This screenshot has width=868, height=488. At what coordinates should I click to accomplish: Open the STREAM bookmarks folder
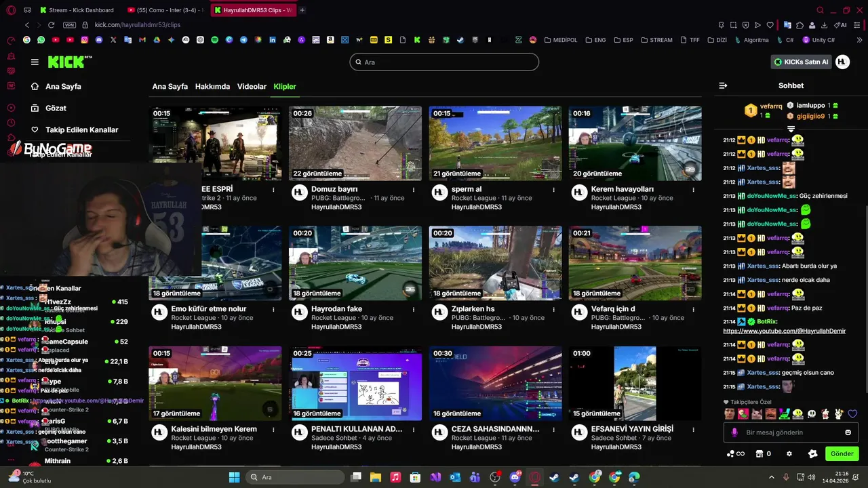(x=656, y=40)
